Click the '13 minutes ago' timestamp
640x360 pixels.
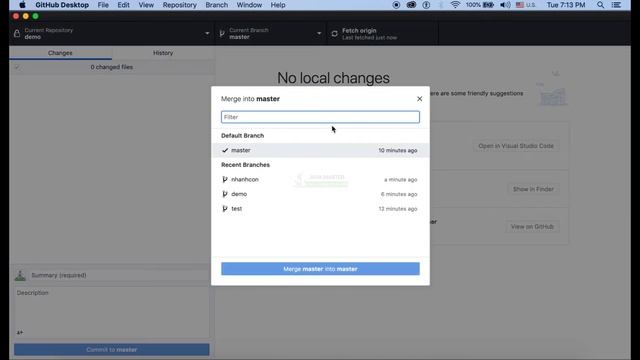[x=398, y=209]
